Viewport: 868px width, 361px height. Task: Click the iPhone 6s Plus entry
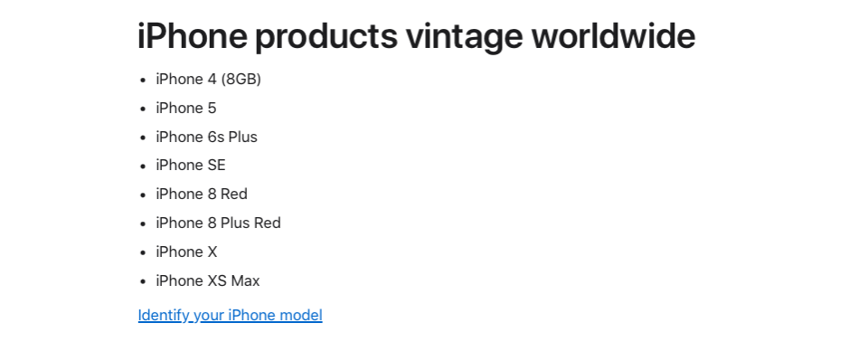(x=206, y=137)
